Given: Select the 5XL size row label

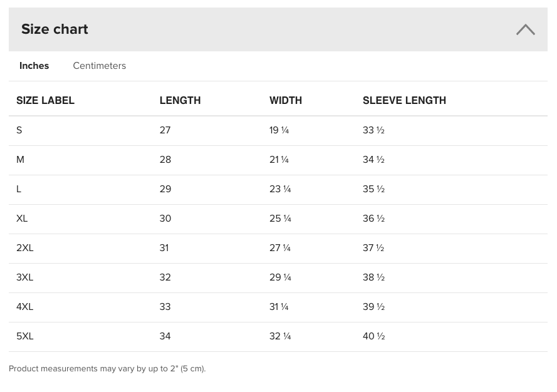Looking at the screenshot, I should 25,337.
